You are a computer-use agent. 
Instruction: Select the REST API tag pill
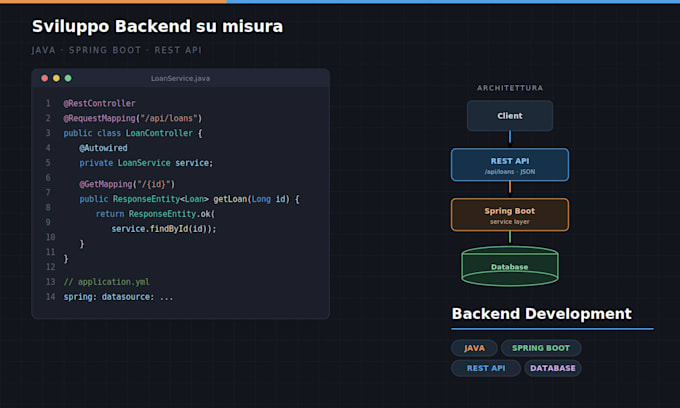tap(486, 368)
